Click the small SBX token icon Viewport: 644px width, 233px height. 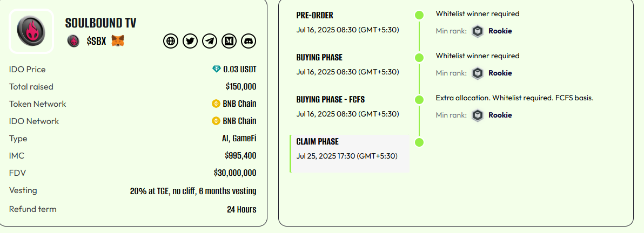(x=73, y=40)
